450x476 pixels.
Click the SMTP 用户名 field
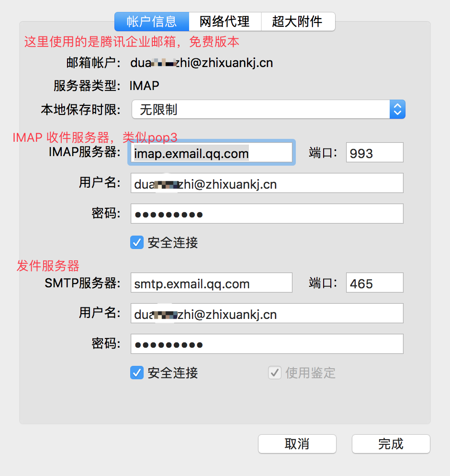267,313
